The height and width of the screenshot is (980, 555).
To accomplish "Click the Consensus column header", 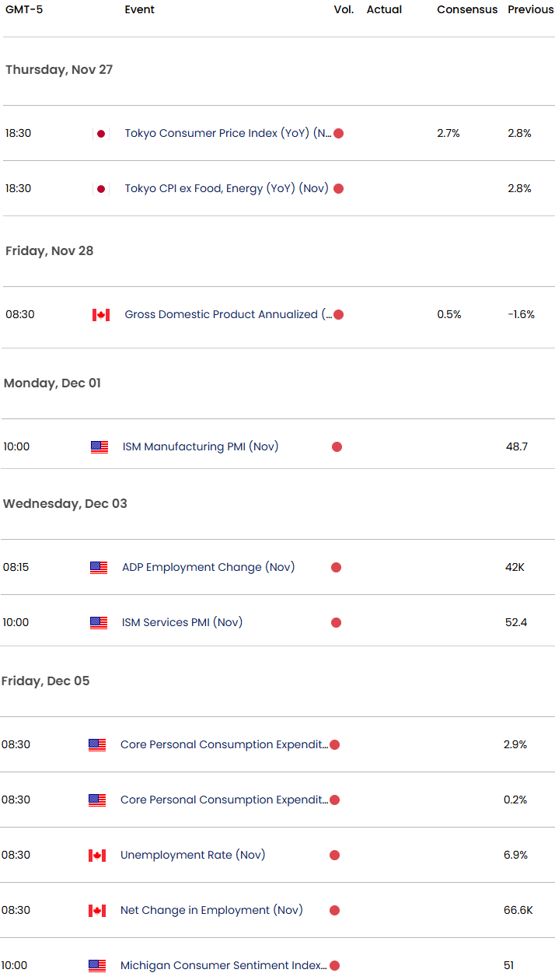I will [x=467, y=10].
